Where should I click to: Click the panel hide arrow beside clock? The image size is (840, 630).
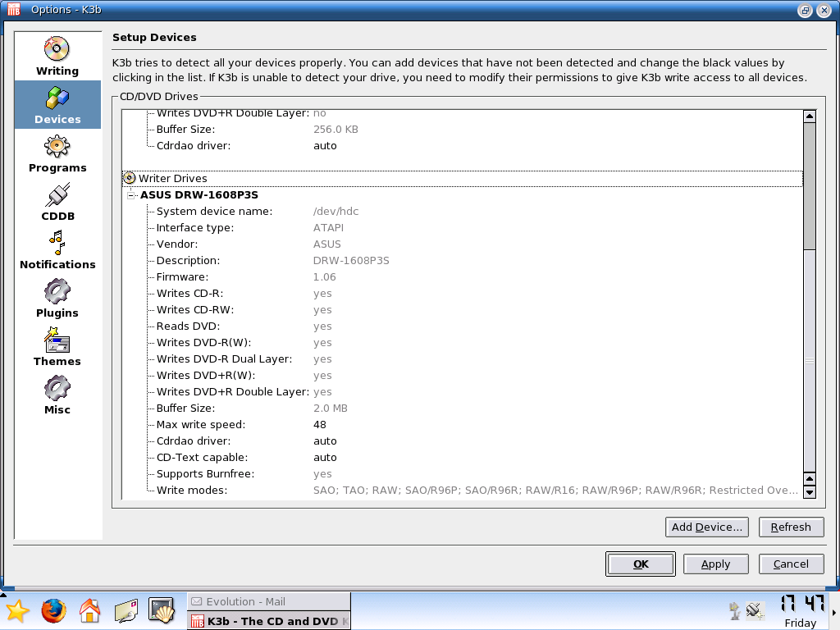(834, 612)
